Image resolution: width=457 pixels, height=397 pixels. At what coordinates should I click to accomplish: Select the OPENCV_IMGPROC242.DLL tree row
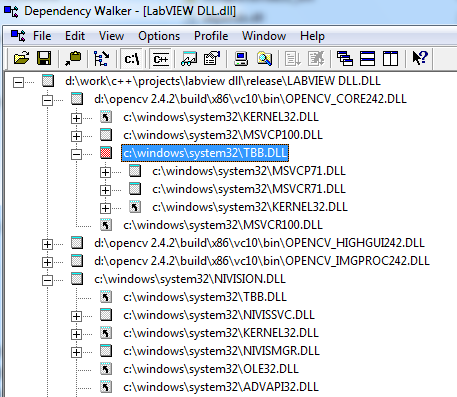tap(262, 261)
